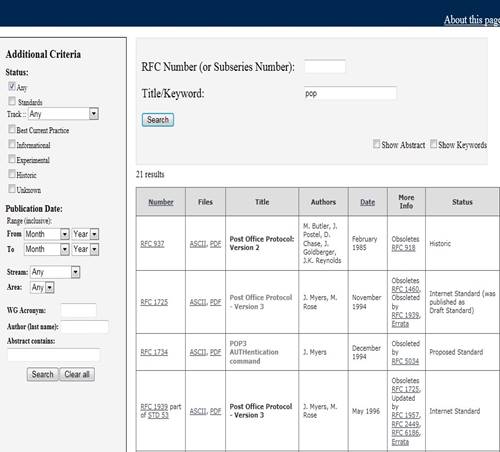Check the Historic status checkbox
Viewport: 500px width, 452px height.
pos(12,174)
